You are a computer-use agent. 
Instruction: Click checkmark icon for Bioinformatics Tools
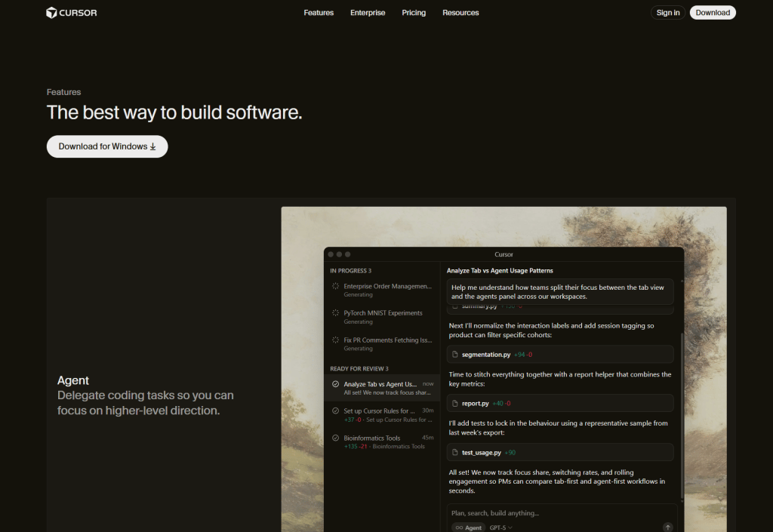coord(335,438)
